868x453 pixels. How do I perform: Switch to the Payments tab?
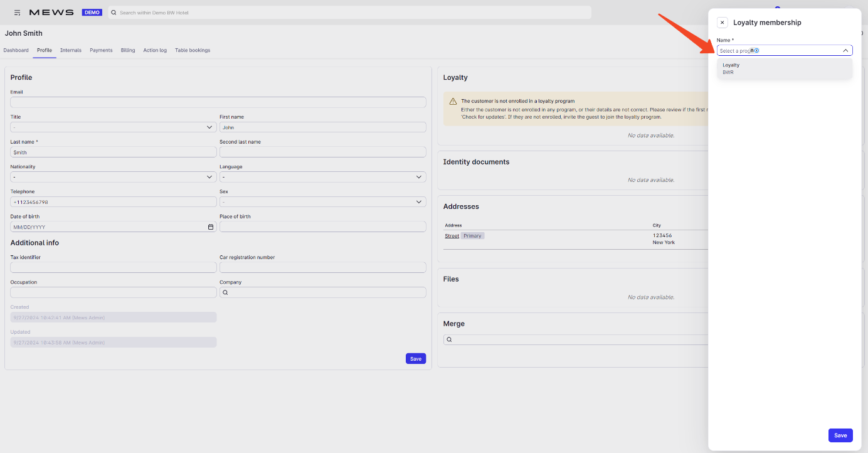tap(101, 50)
